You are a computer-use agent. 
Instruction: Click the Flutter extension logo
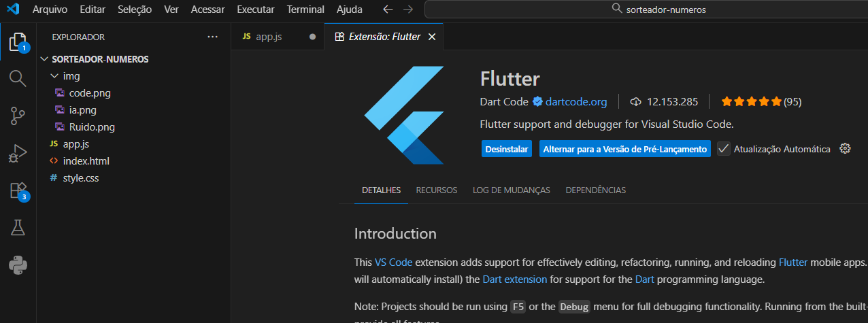click(x=404, y=115)
